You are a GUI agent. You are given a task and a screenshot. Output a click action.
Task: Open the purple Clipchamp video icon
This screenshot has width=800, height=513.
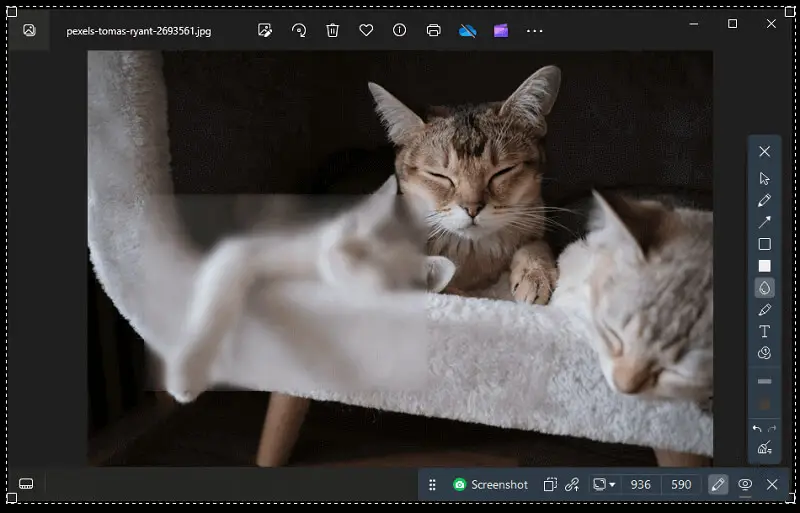tap(501, 31)
